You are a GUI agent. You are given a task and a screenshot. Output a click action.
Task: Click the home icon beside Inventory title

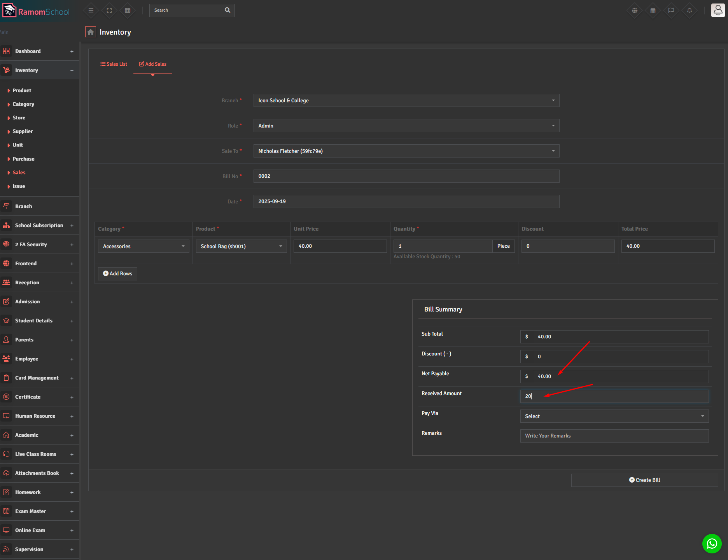(91, 32)
